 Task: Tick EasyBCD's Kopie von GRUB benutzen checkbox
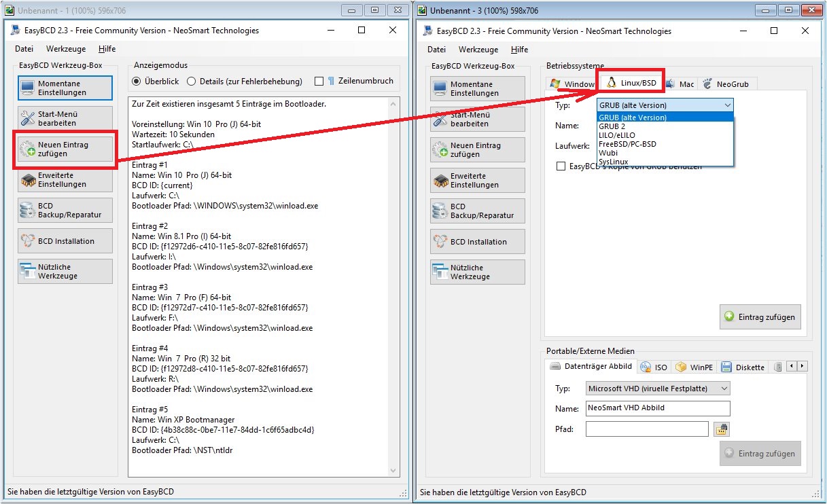click(561, 166)
